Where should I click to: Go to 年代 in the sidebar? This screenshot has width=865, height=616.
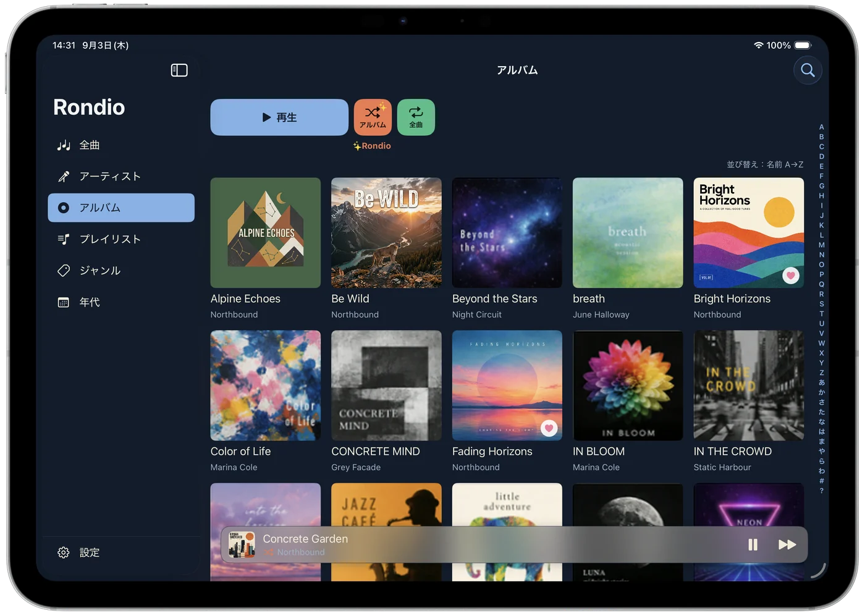point(121,302)
